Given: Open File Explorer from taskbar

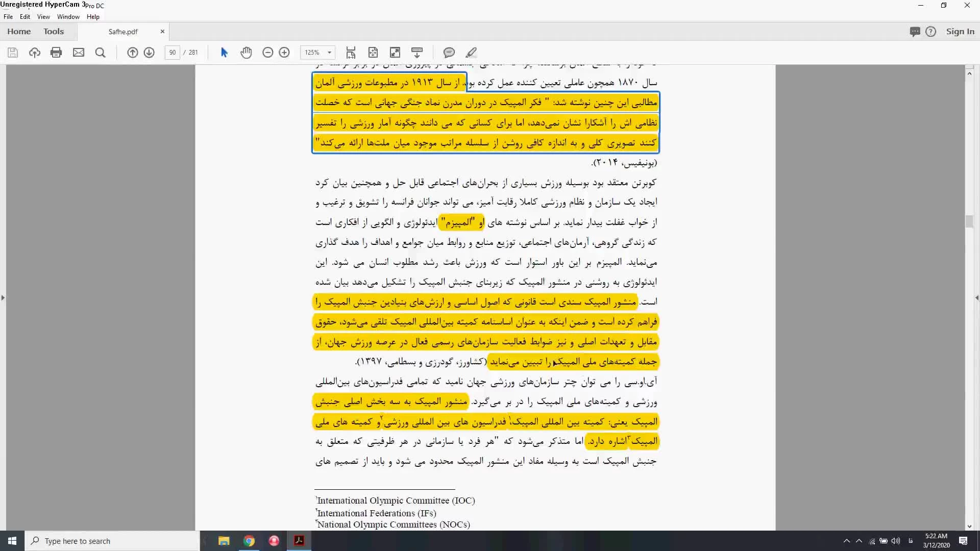Looking at the screenshot, I should coord(224,541).
